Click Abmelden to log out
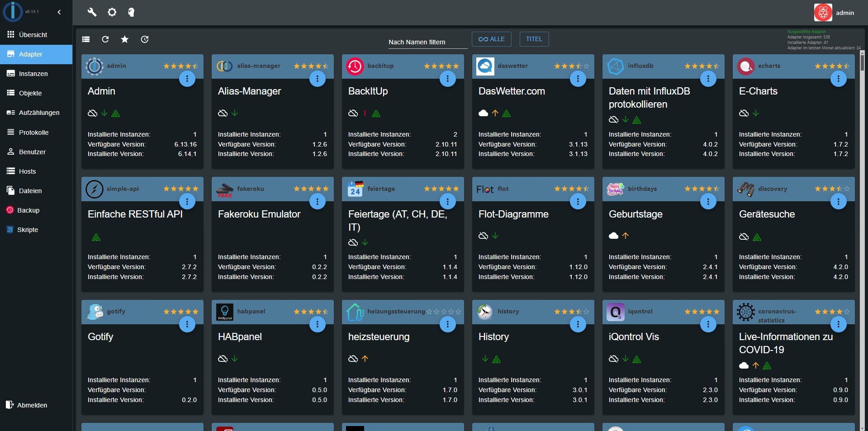This screenshot has width=868, height=431. click(x=36, y=405)
